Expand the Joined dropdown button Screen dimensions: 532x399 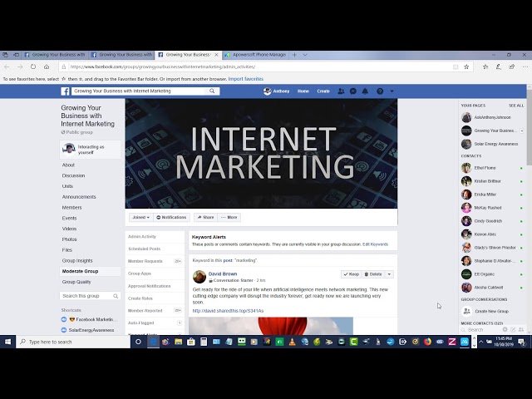(140, 217)
